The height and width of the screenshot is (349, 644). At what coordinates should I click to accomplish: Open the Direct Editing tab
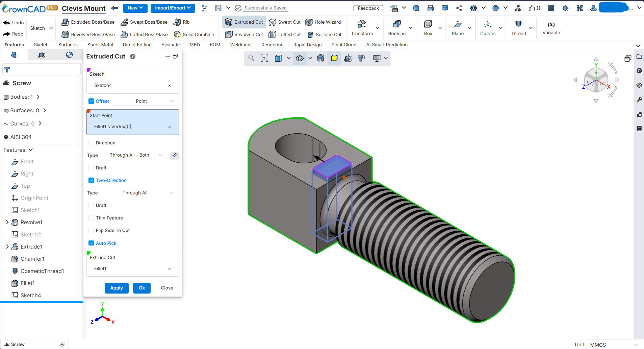[137, 45]
